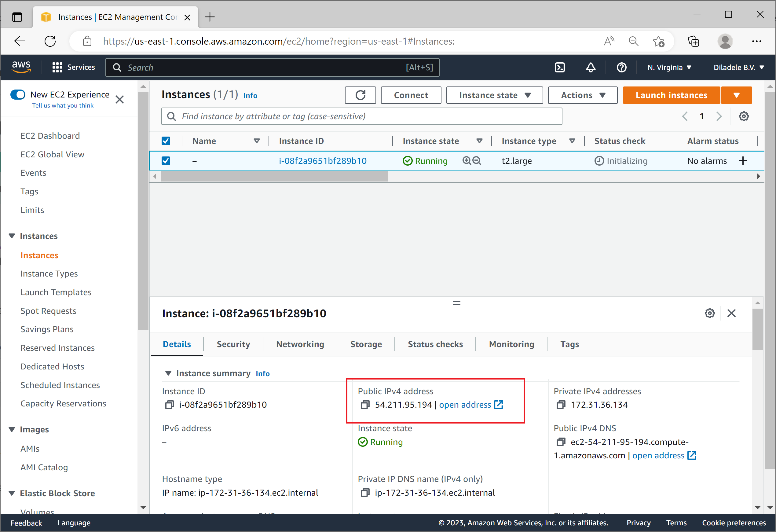Focus the AWS top Search box
Screen dimensions: 776x532
coord(272,68)
